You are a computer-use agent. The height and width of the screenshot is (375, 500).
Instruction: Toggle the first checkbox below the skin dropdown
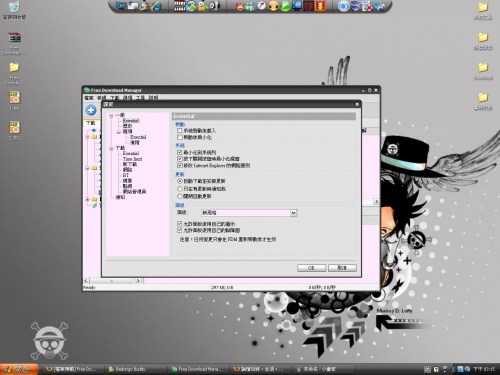click(180, 224)
